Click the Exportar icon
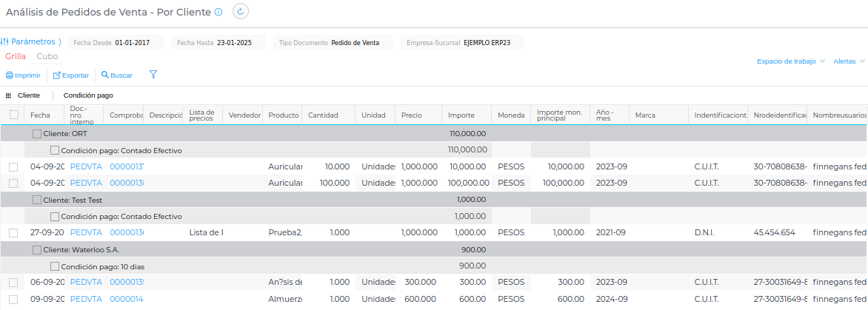This screenshot has width=868, height=310. tap(57, 75)
